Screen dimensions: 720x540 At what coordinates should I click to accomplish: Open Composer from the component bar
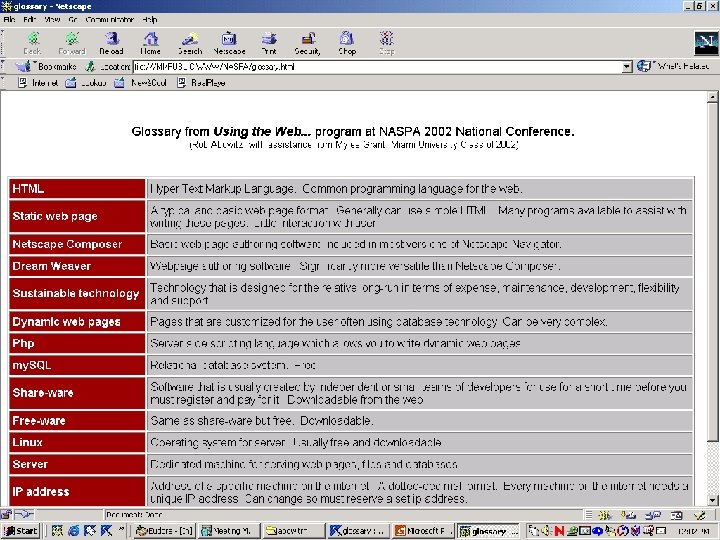click(x=699, y=515)
